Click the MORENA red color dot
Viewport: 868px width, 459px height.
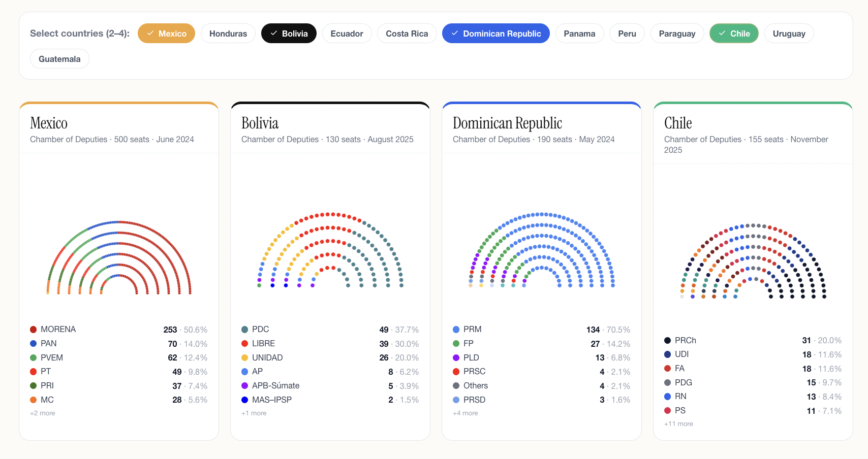[x=34, y=330]
